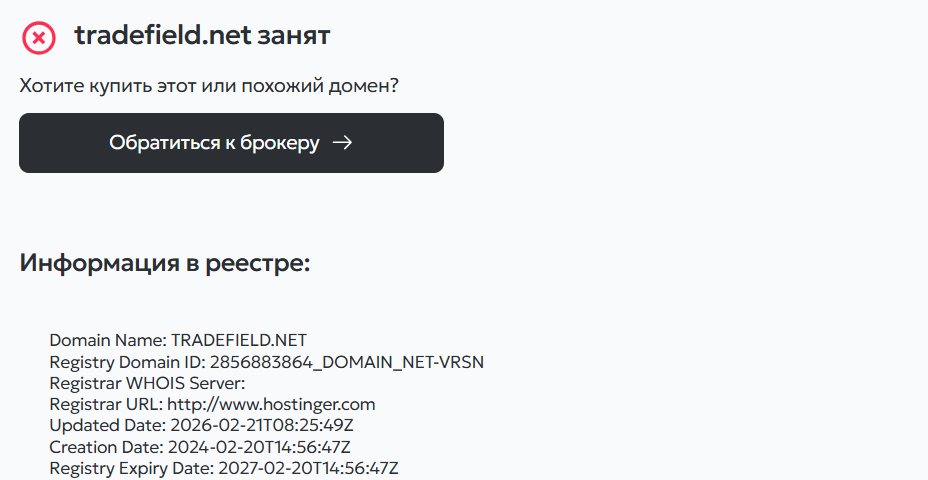The image size is (928, 480).
Task: Click the "Domain Name:" label
Action: [108, 340]
